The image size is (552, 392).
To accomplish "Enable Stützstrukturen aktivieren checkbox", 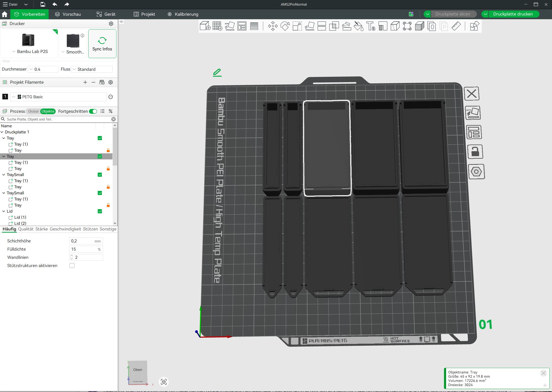I will pos(72,266).
